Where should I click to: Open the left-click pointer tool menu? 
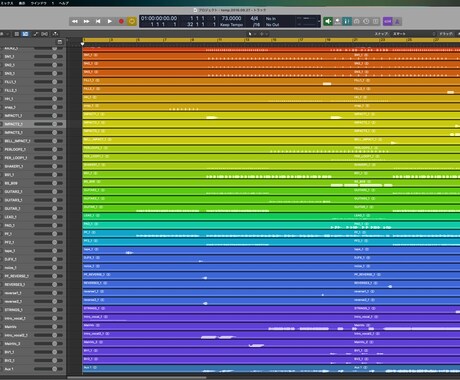coord(251,34)
